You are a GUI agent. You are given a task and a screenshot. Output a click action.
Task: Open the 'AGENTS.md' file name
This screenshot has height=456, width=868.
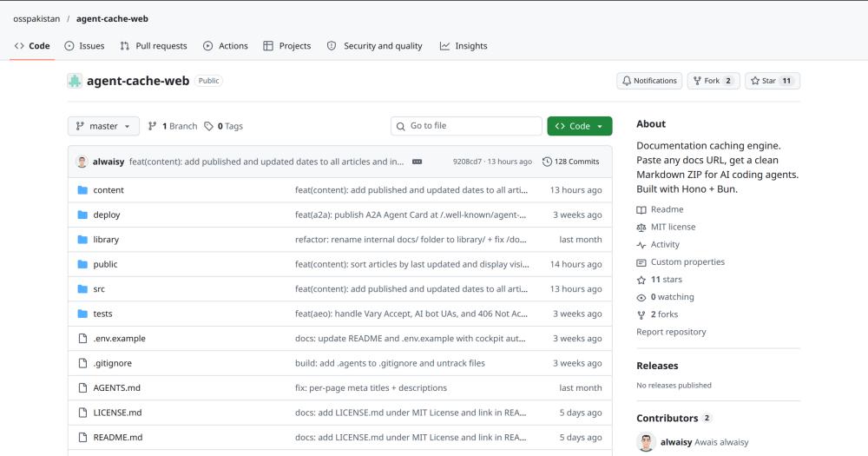pyautogui.click(x=117, y=388)
